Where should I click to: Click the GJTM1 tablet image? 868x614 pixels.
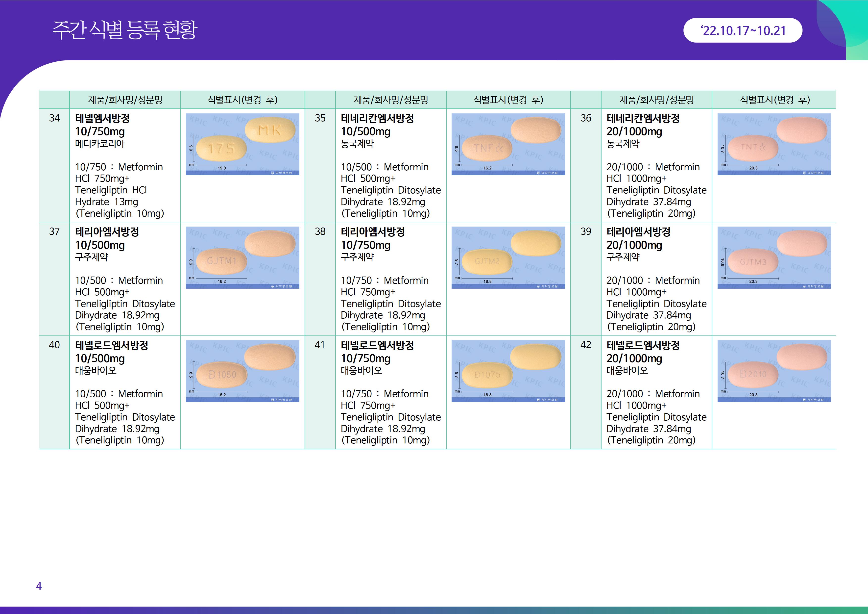242,258
